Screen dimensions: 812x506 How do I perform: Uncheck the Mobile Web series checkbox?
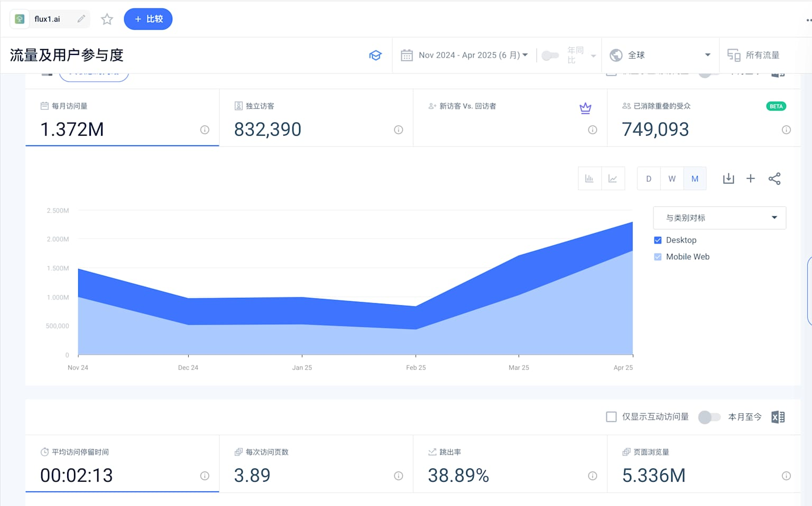pos(658,257)
